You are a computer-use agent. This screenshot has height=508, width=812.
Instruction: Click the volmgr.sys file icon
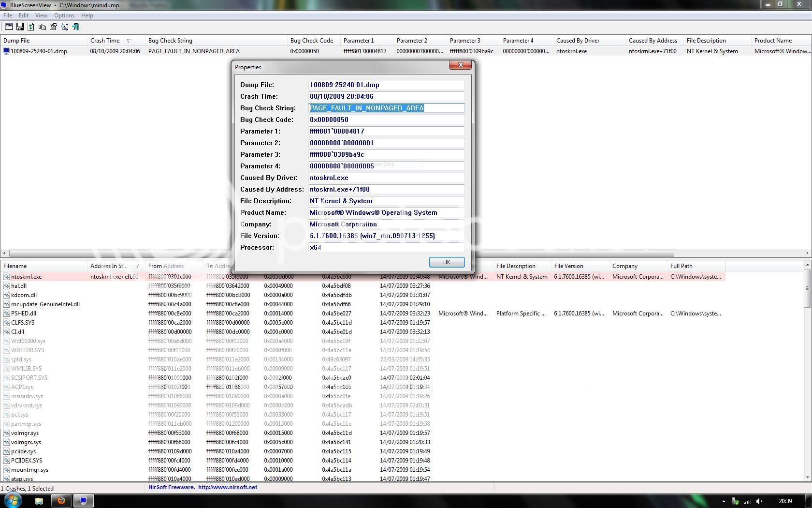pos(7,433)
